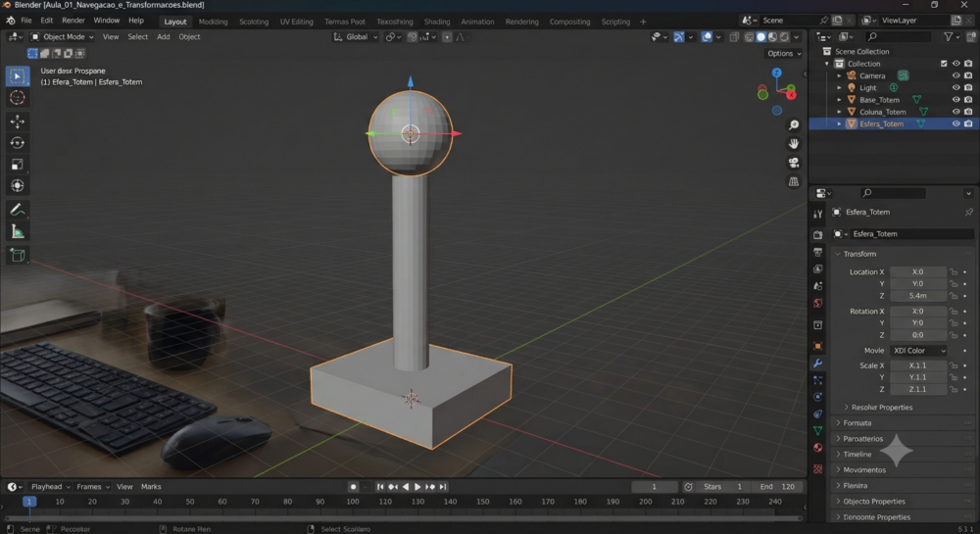Pick the Scale tool

[18, 165]
